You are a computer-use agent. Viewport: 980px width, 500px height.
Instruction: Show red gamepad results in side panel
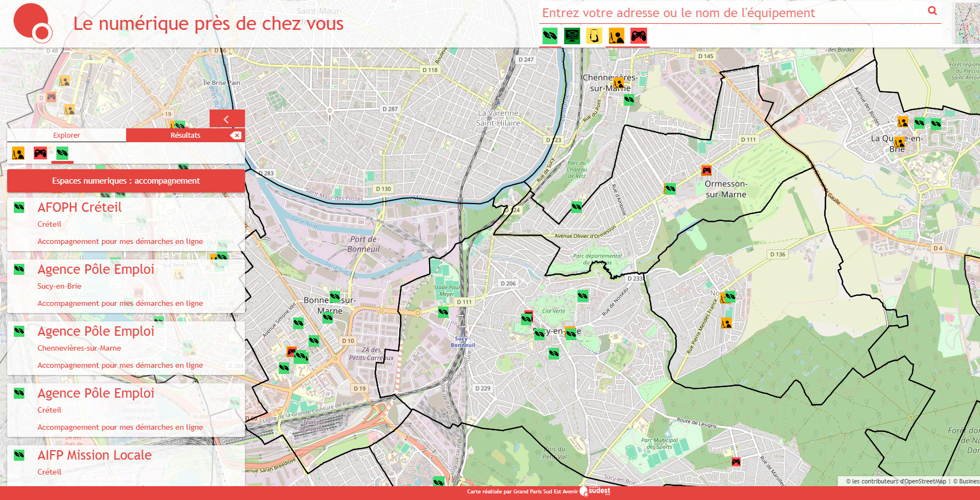pyautogui.click(x=40, y=153)
